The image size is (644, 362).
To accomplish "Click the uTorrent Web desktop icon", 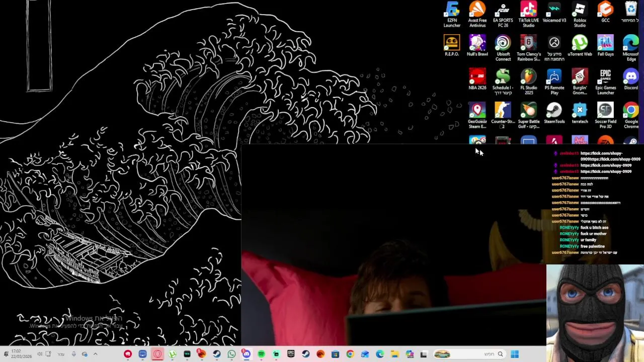I will (x=580, y=46).
